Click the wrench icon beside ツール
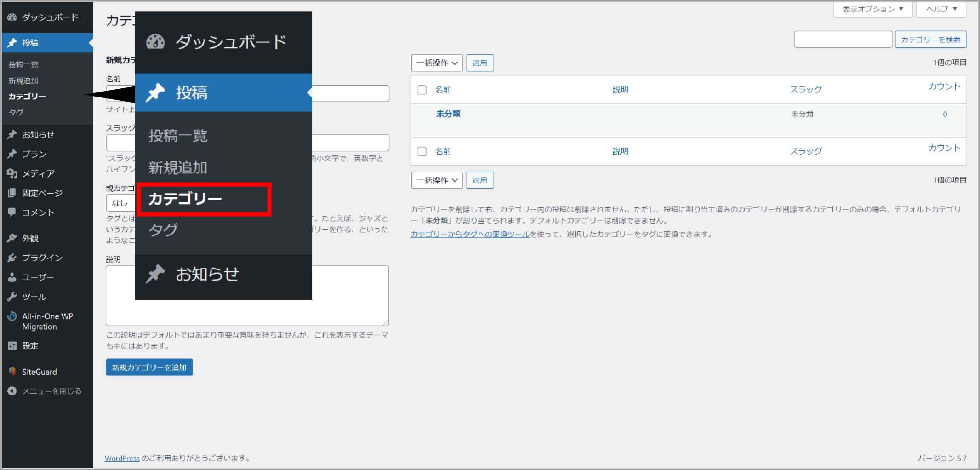 tap(12, 297)
